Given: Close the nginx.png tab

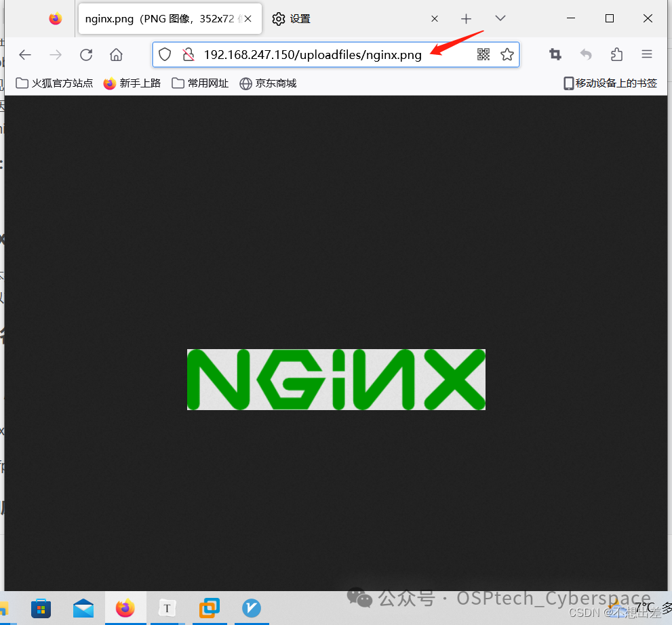Looking at the screenshot, I should pos(248,19).
